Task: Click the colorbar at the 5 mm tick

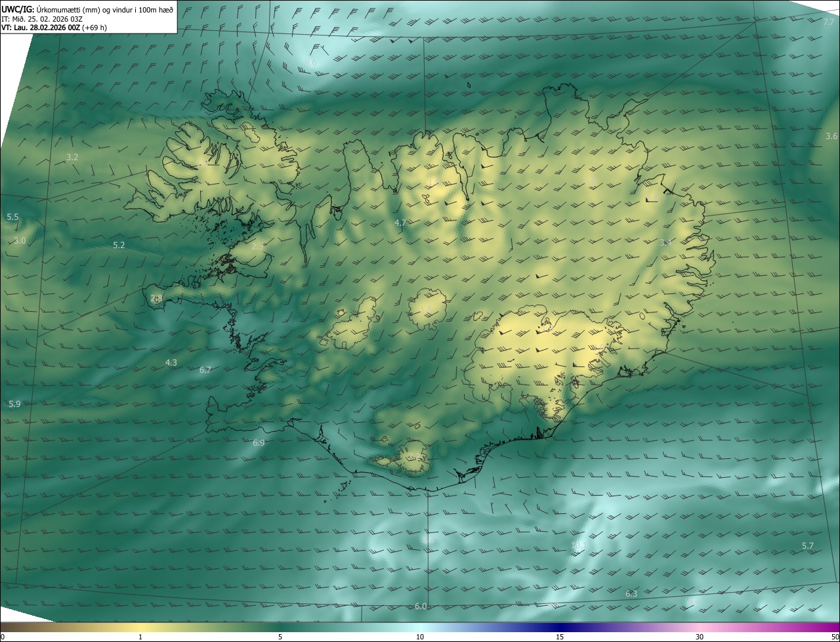Action: coord(280,628)
